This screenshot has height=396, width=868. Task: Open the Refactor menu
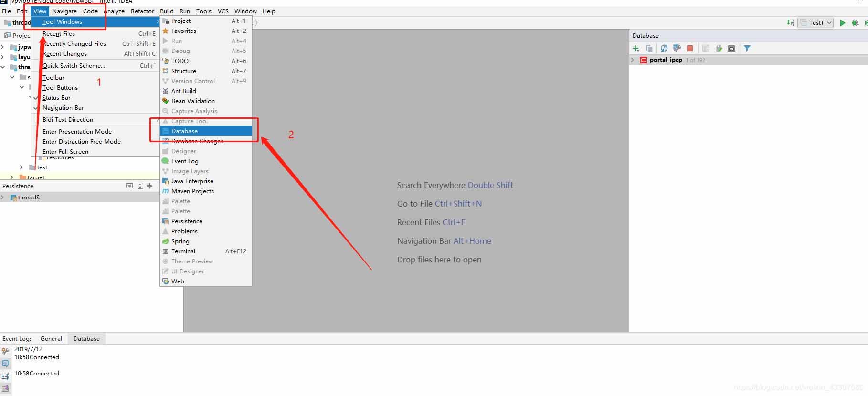(142, 11)
